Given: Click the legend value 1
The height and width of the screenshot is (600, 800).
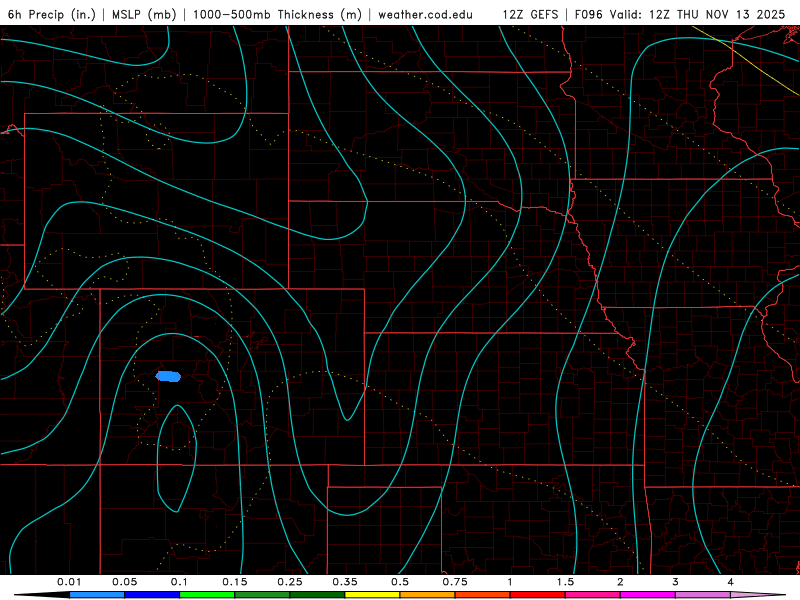Looking at the screenshot, I should 510,582.
